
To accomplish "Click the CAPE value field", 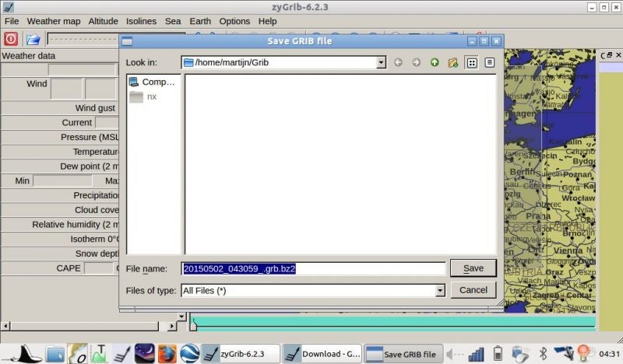I will 100,268.
